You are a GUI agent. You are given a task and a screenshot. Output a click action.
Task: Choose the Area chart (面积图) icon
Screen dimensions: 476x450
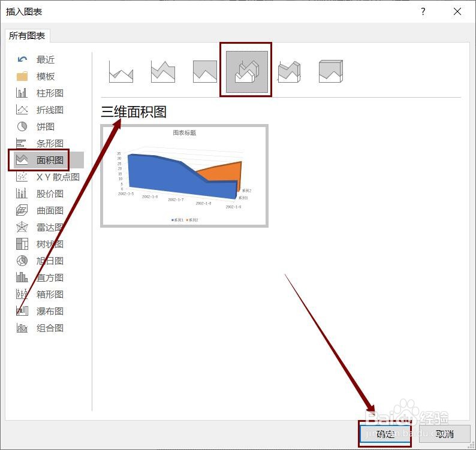click(22, 159)
